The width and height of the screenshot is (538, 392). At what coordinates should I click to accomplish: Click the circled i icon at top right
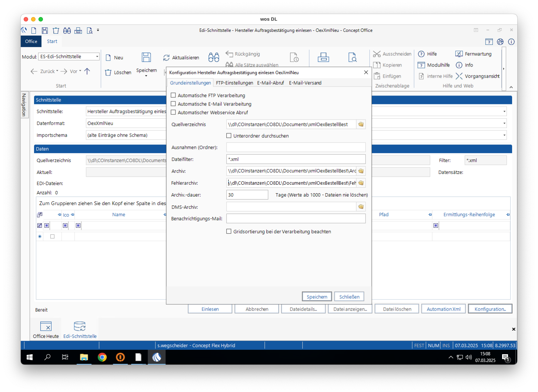coord(511,42)
